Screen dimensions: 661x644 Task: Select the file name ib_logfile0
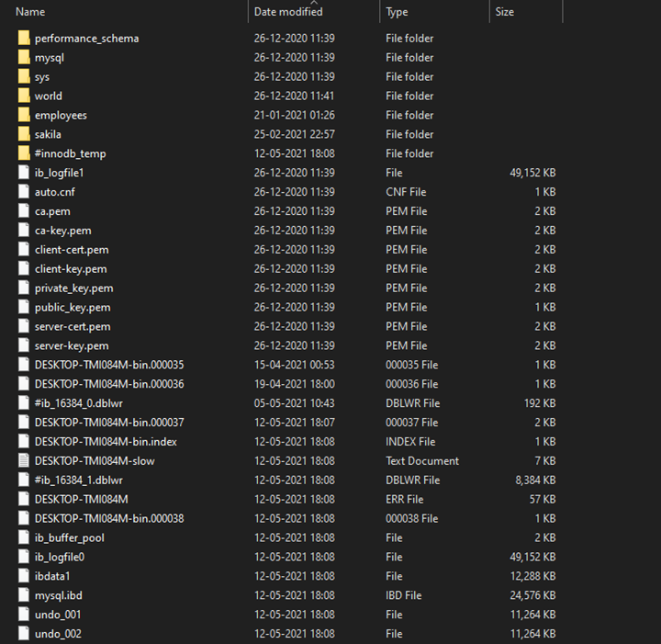[x=60, y=557]
